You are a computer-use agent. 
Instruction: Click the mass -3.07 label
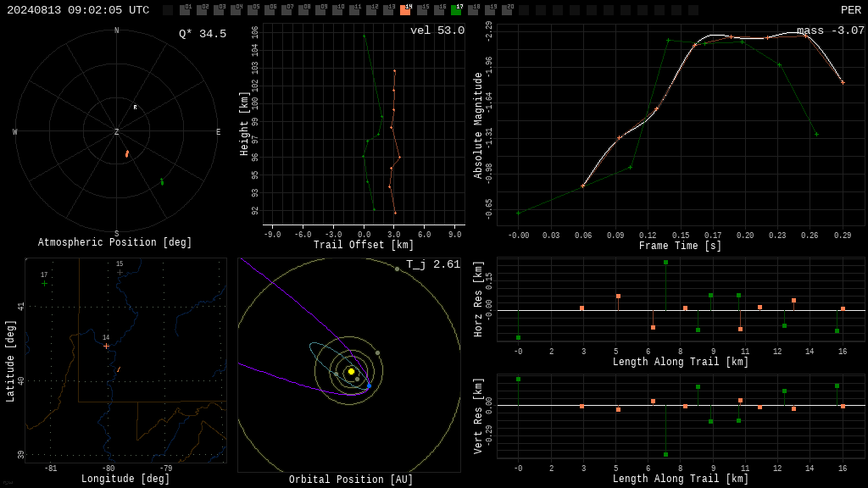tap(831, 30)
